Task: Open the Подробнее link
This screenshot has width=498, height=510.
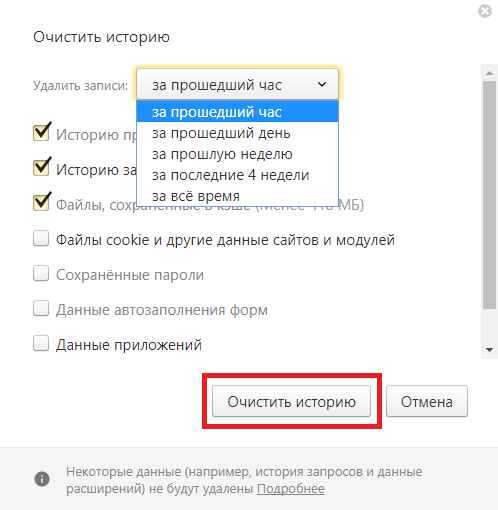Action: pyautogui.click(x=291, y=489)
